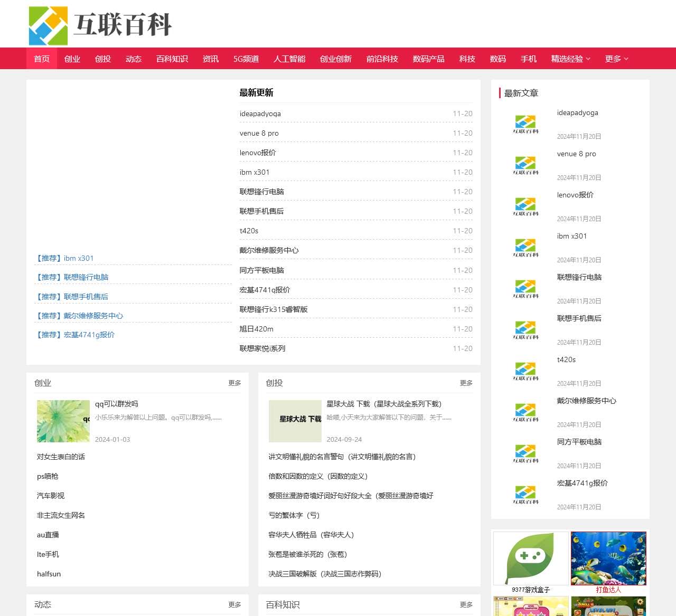Open the 创业创新 navigation item
The image size is (676, 616).
[336, 59]
